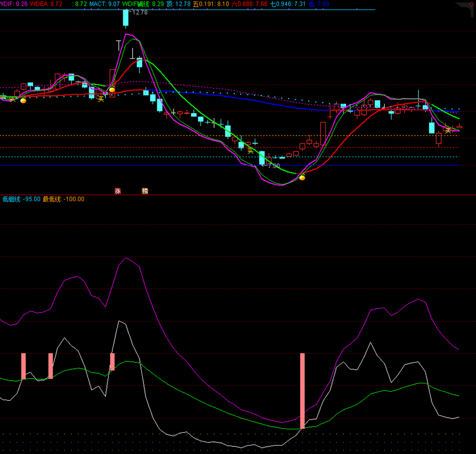The height and width of the screenshot is (454, 476).
Task: Select the leftmost golden ball signal marker
Action: tap(23, 100)
